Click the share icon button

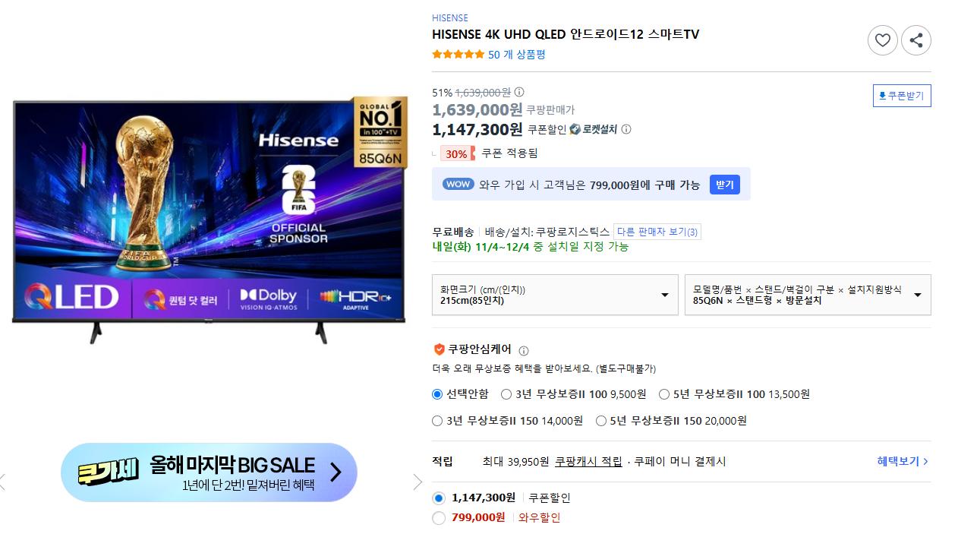tap(916, 40)
